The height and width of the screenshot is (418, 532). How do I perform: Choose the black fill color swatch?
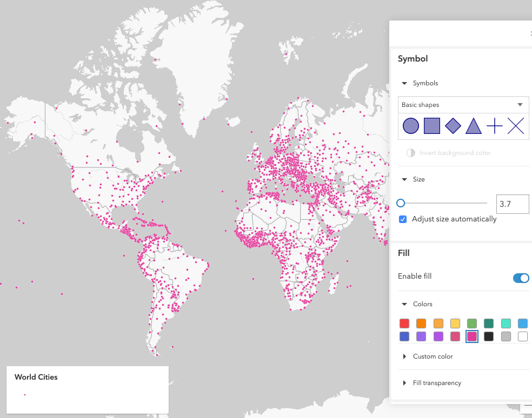489,336
